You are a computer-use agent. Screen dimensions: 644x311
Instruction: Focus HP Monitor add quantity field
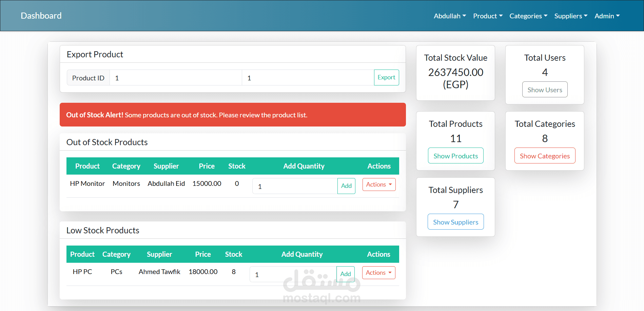point(295,186)
